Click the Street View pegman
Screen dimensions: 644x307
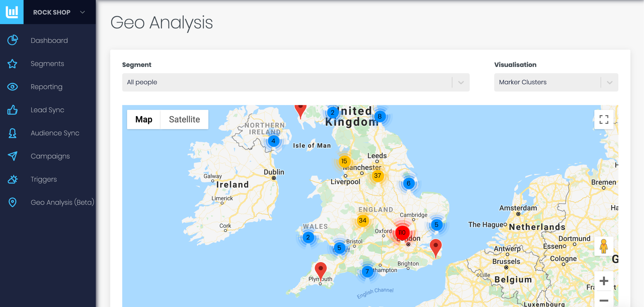tap(604, 246)
